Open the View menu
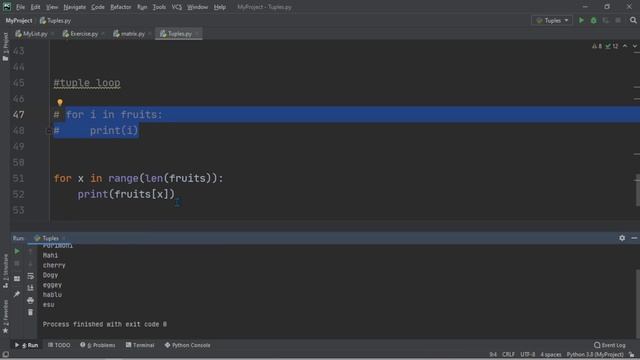 52,7
